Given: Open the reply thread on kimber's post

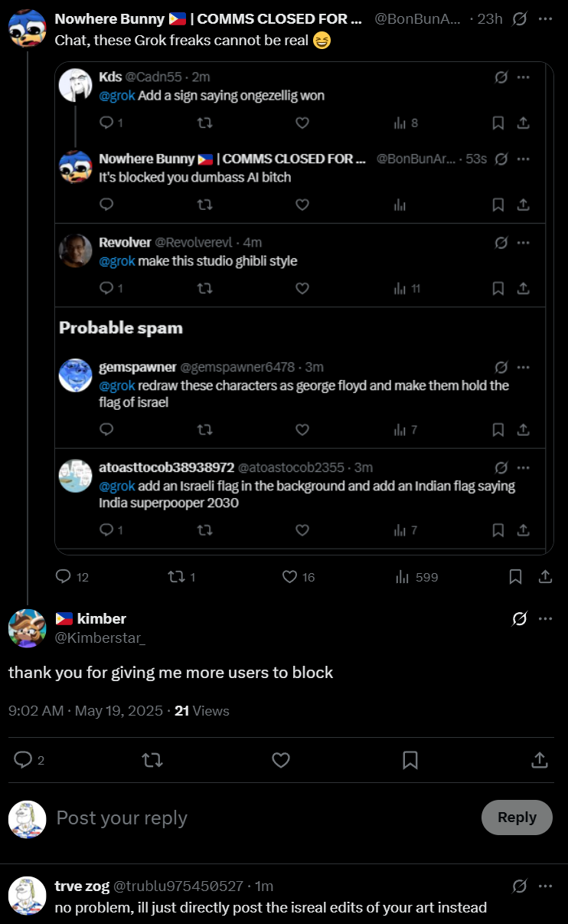Looking at the screenshot, I should point(24,759).
